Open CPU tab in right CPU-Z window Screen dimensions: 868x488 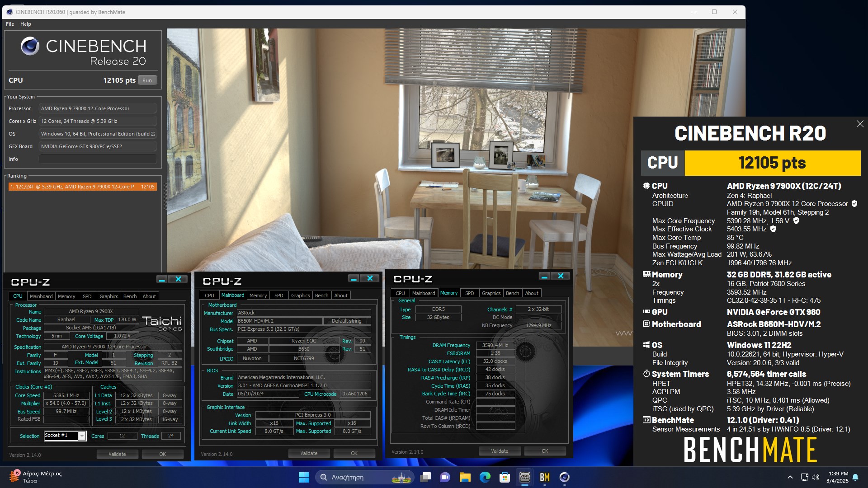point(400,293)
